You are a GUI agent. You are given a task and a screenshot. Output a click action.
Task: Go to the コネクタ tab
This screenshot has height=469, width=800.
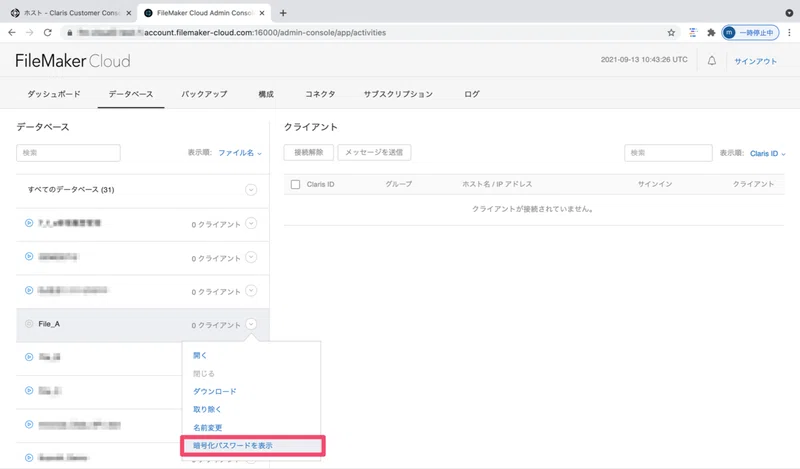tap(320, 94)
